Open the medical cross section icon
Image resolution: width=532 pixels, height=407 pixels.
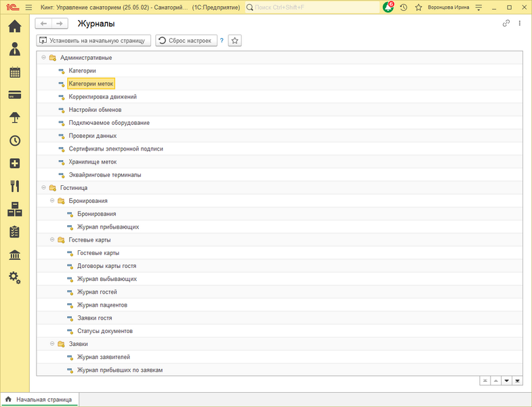point(15,163)
